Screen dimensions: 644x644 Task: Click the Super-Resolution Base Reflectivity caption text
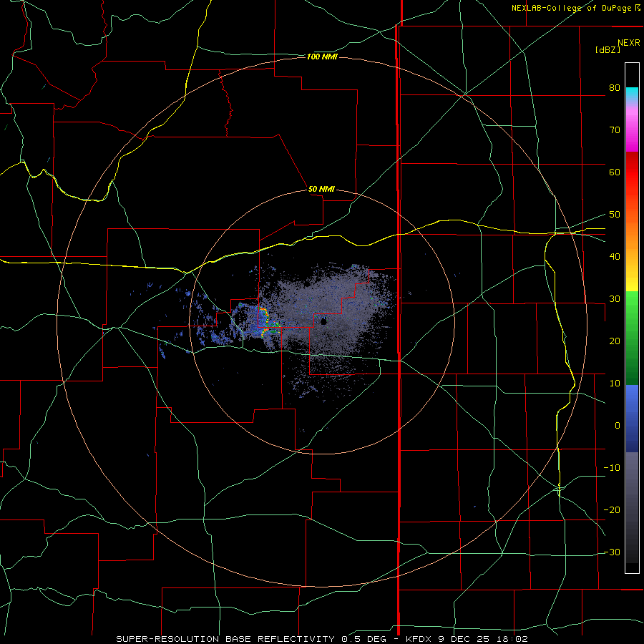click(321, 639)
